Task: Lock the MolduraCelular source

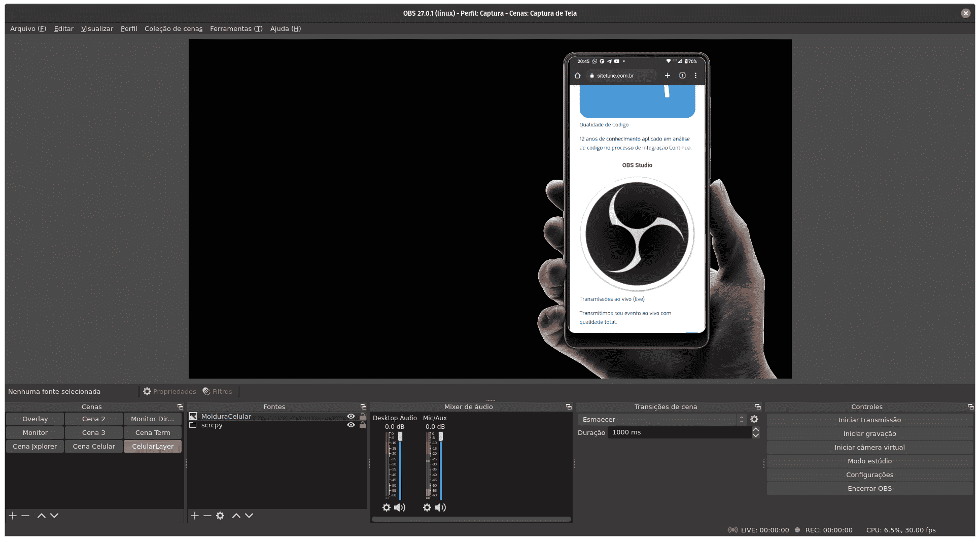Action: pyautogui.click(x=362, y=416)
